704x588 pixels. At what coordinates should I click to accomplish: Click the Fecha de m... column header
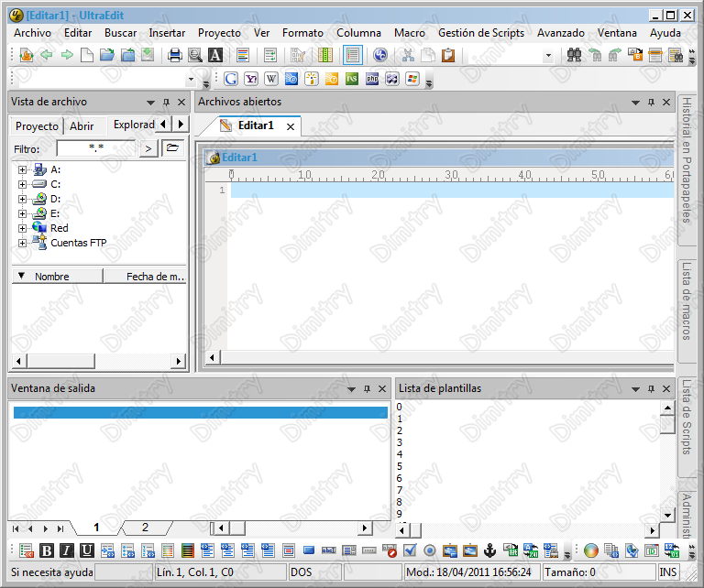pyautogui.click(x=145, y=277)
